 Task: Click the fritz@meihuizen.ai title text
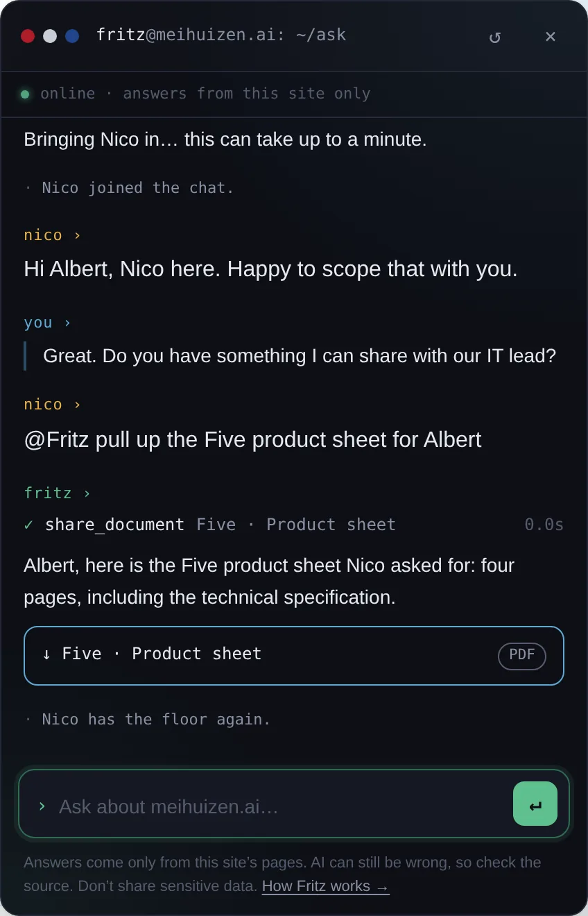pos(221,35)
